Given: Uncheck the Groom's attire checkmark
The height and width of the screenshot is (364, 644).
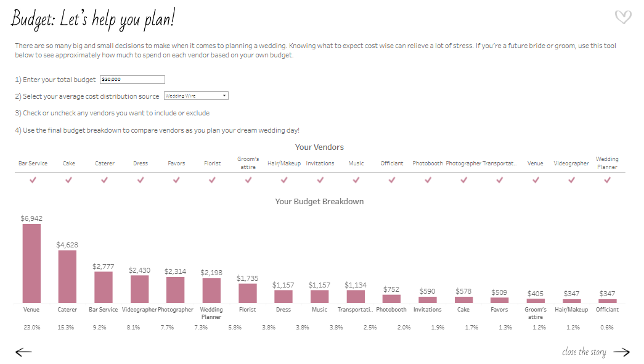Looking at the screenshot, I should [x=248, y=180].
